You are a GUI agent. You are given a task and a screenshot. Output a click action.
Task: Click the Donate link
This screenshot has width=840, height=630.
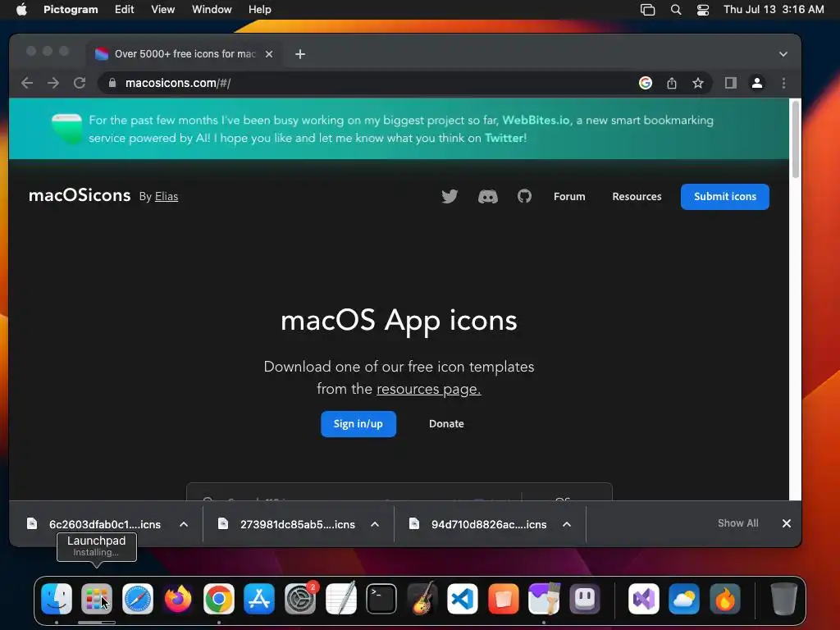pos(446,424)
